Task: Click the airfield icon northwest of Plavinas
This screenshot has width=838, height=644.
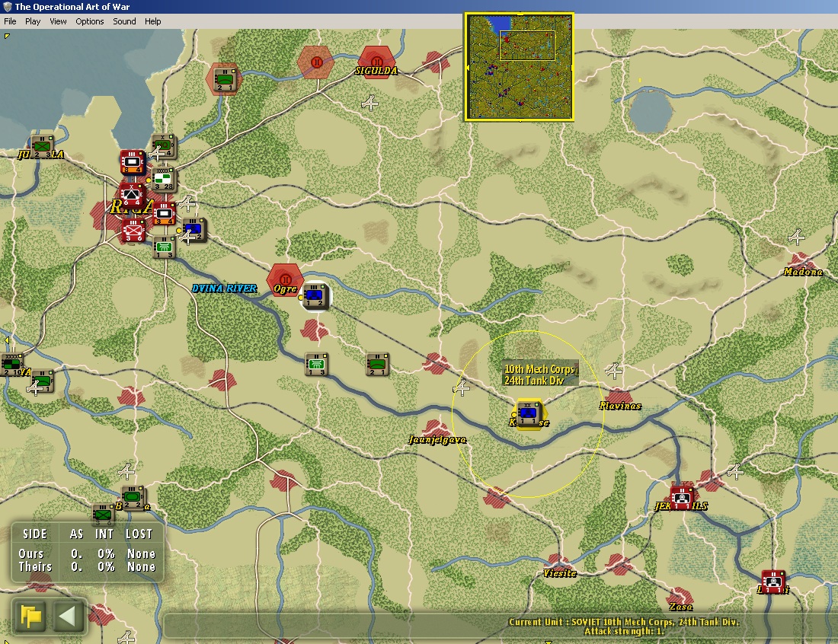Action: click(x=613, y=370)
